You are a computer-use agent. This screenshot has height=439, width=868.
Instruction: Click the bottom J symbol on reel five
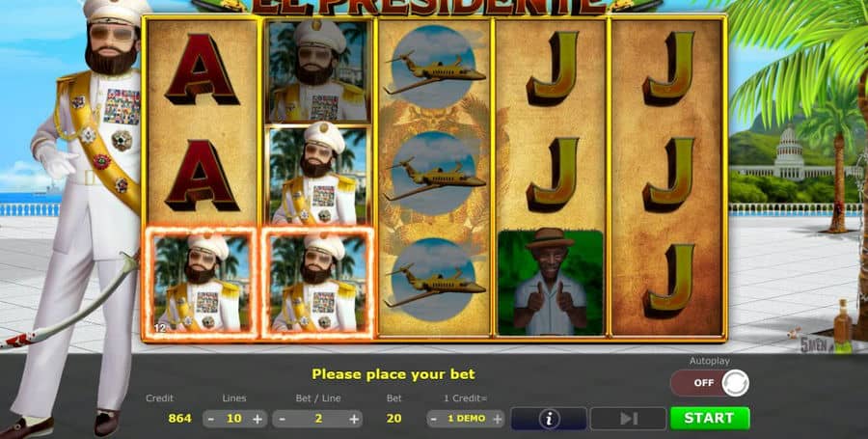tap(668, 281)
